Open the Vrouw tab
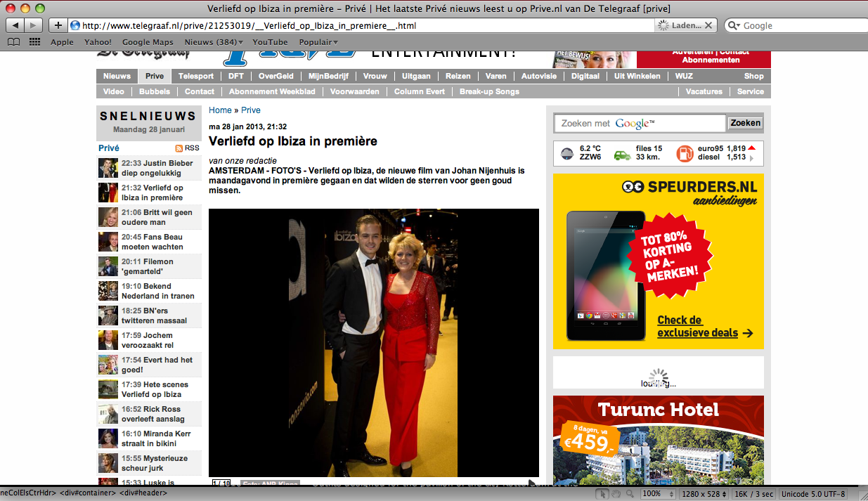 click(x=375, y=76)
